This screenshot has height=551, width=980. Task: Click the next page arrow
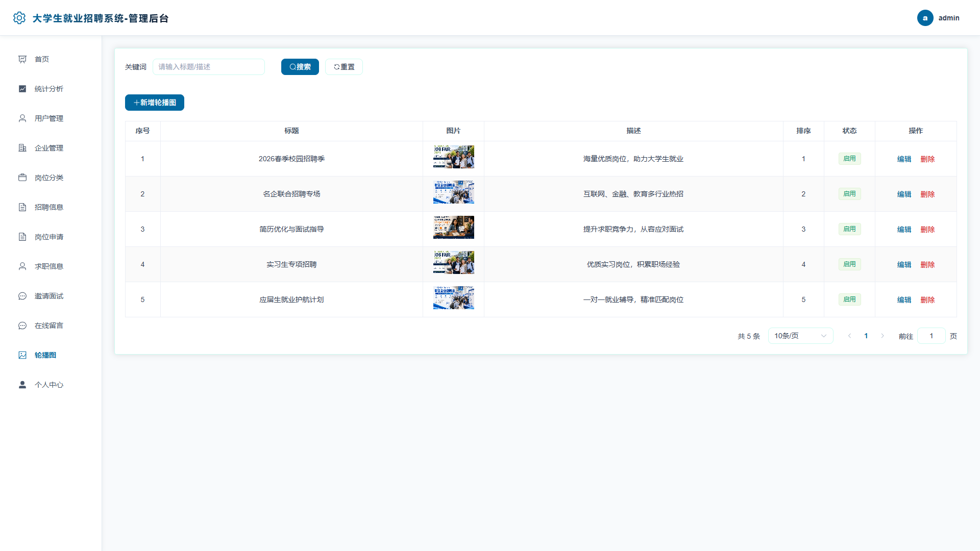(x=882, y=336)
